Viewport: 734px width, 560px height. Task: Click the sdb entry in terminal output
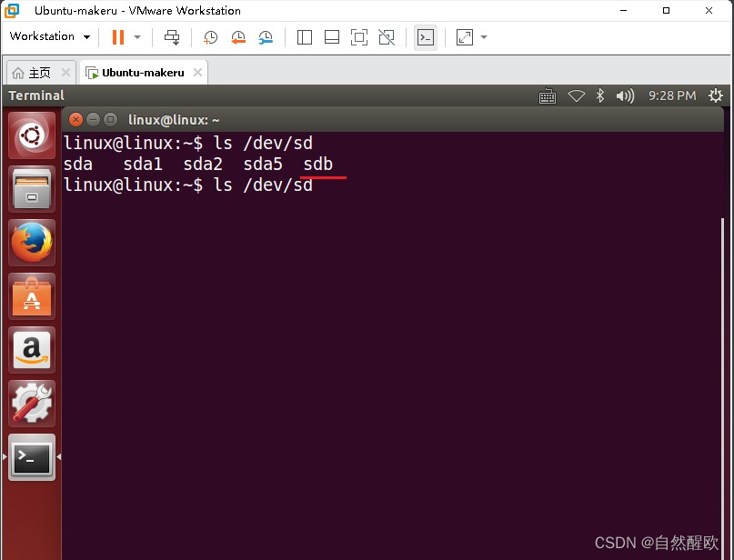coord(317,165)
